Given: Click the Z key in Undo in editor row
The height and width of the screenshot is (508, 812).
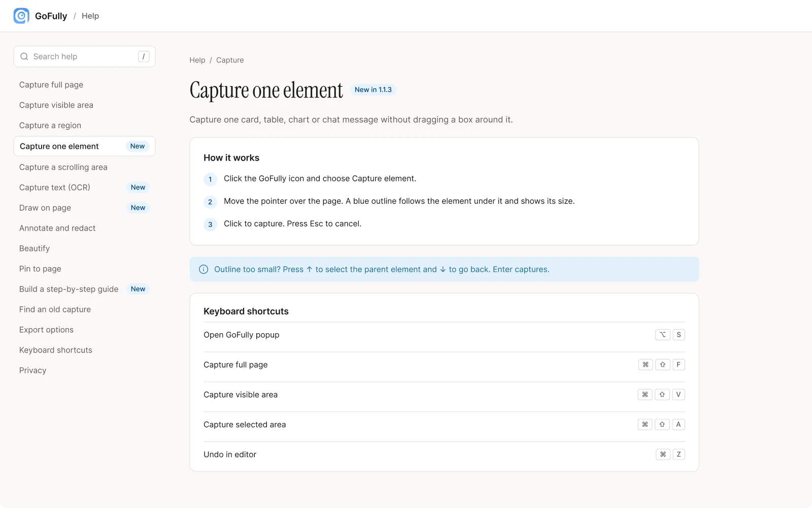Looking at the screenshot, I should [679, 455].
